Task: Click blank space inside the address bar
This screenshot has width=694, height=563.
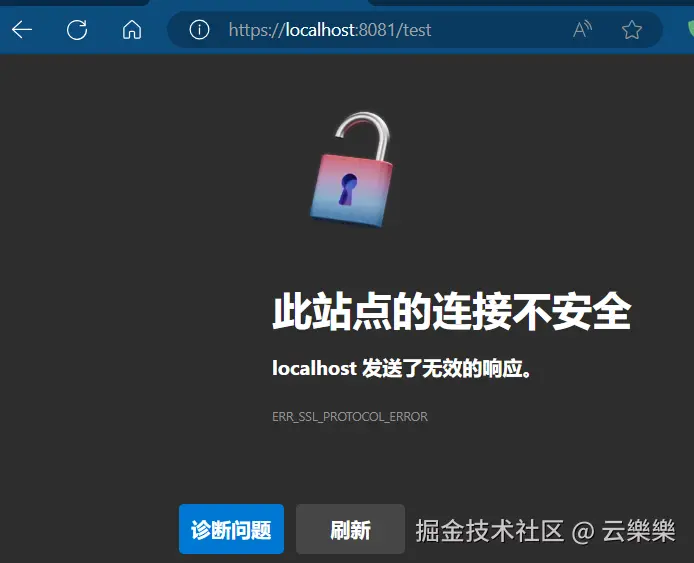Action: click(500, 30)
